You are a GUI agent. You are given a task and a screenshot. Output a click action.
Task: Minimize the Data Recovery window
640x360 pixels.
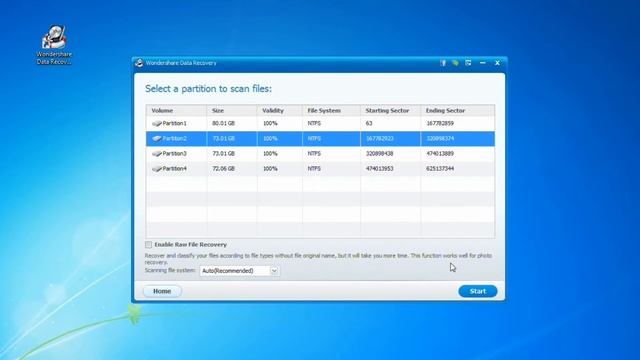point(483,63)
